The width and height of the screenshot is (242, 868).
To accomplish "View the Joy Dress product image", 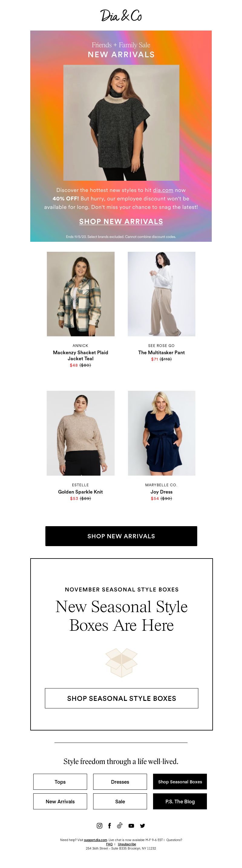I will pyautogui.click(x=162, y=433).
